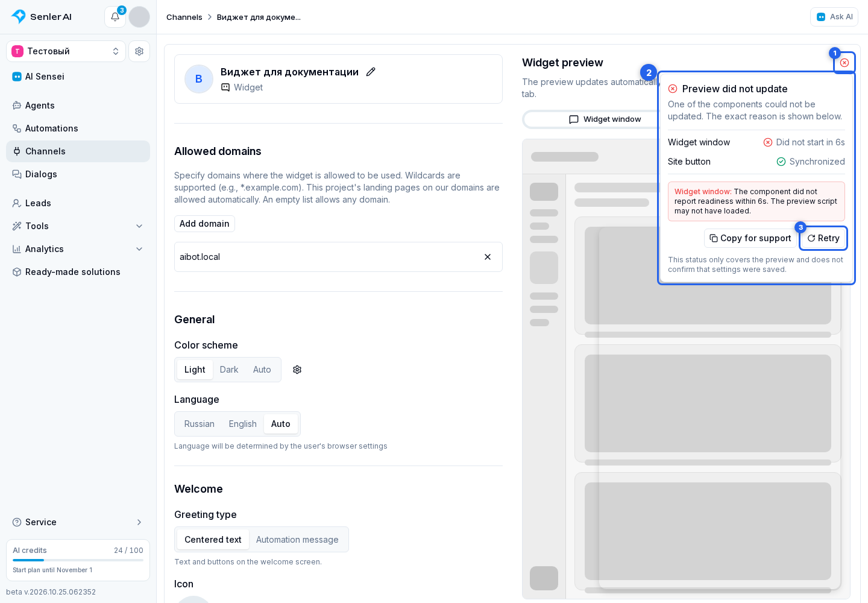Select Dark color scheme
Viewport: 868px width, 603px height.
coord(229,370)
